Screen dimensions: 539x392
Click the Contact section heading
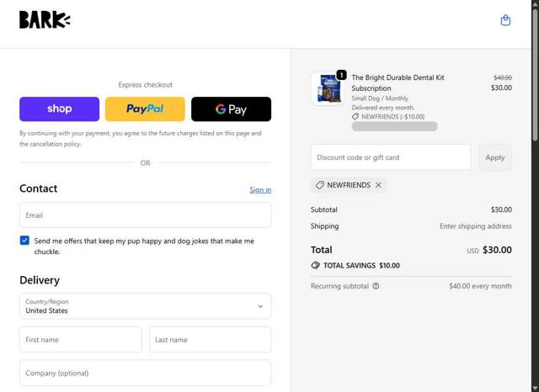pyautogui.click(x=39, y=188)
